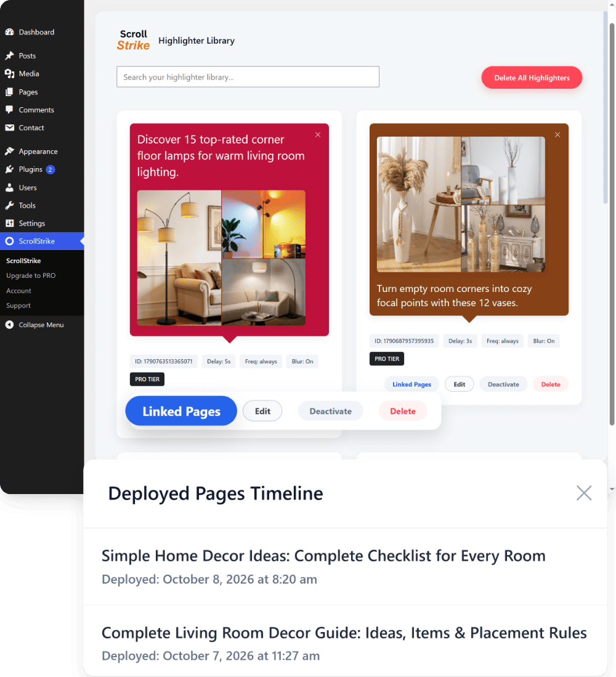Open the Support submenu item
Image resolution: width=616 pixels, height=677 pixels.
[18, 306]
